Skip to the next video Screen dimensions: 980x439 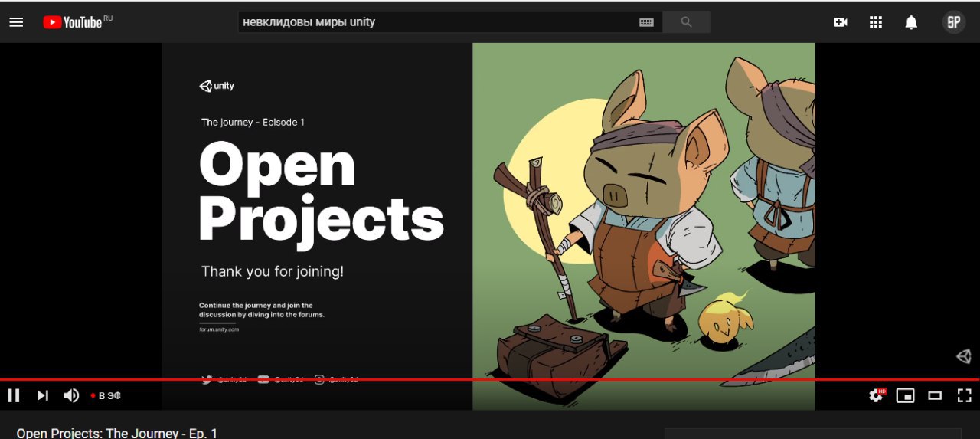43,395
